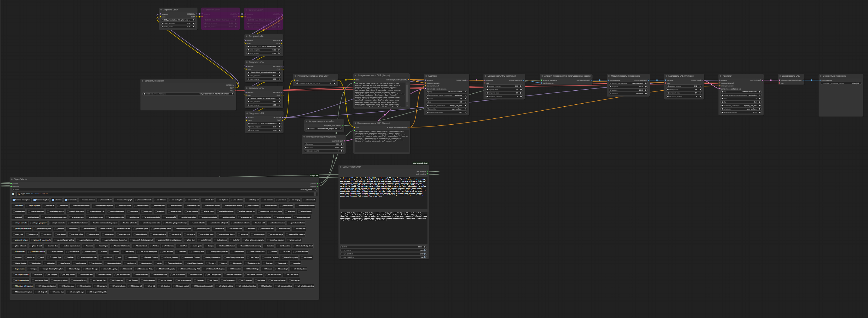Image resolution: width=868 pixels, height=318 pixels.
Task: Click the right arrow of ширина 1472 widget
Action: 646,87
